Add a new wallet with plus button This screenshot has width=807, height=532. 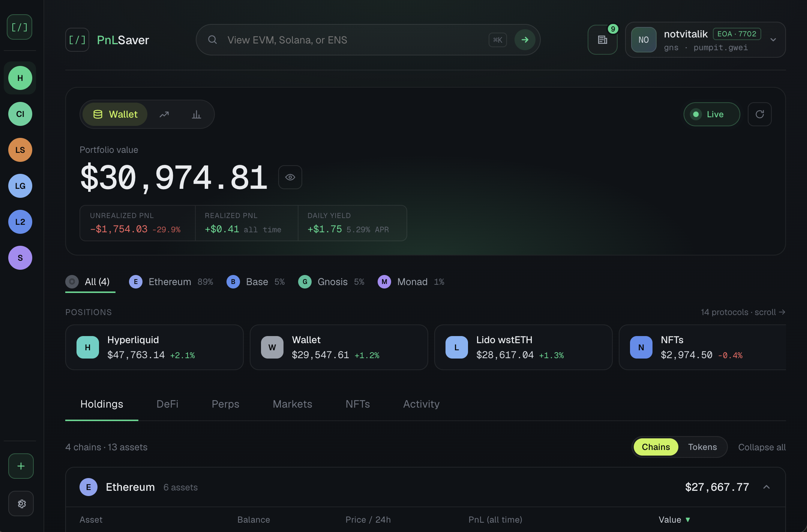click(21, 466)
